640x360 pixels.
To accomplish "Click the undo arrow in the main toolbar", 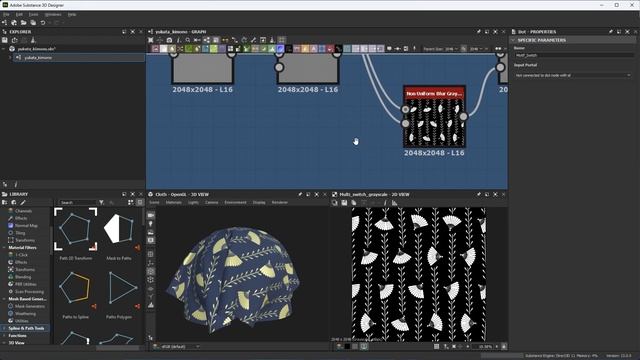I will click(43, 23).
